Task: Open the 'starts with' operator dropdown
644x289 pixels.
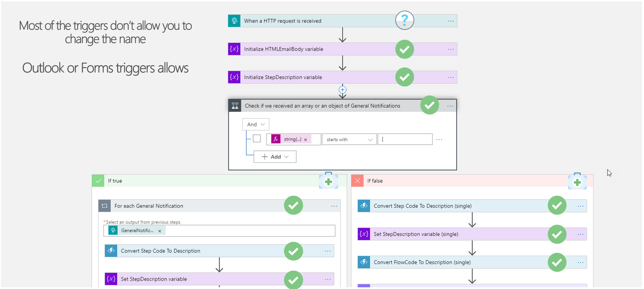Action: click(349, 140)
